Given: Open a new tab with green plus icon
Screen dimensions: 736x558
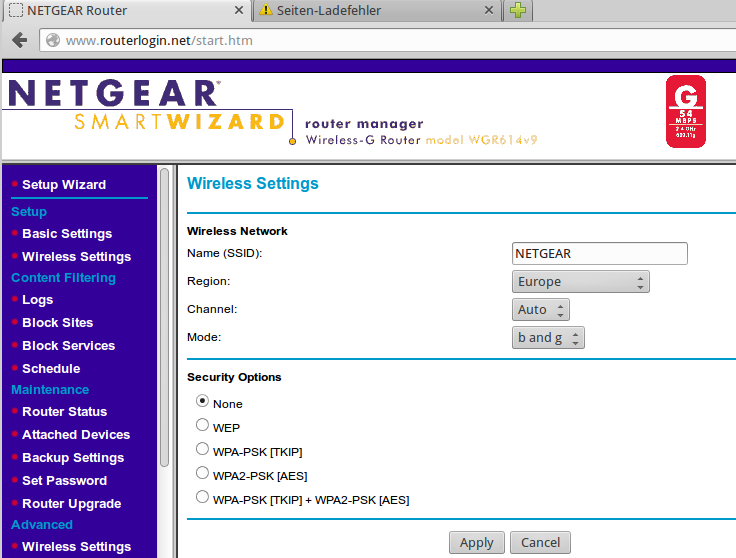Looking at the screenshot, I should point(518,10).
